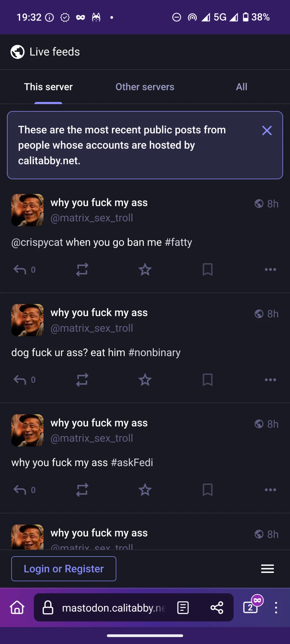Switch to the All feeds tab

(x=242, y=87)
